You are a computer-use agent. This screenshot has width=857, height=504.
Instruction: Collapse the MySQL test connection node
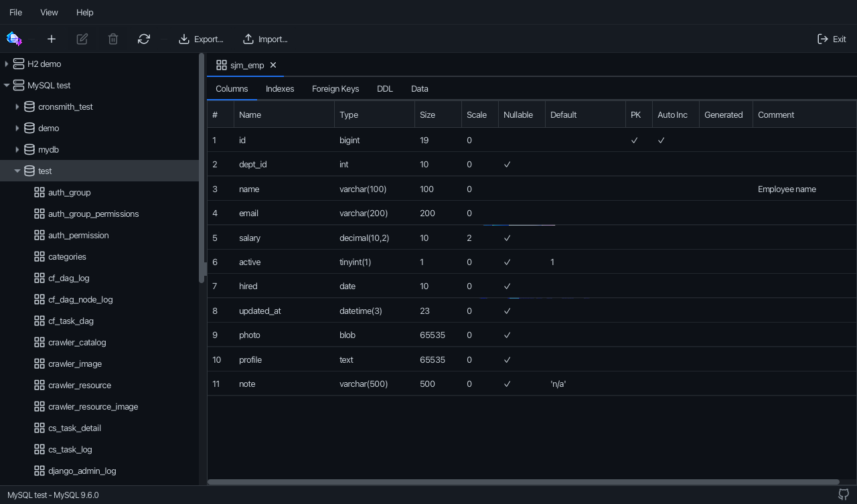click(x=7, y=85)
